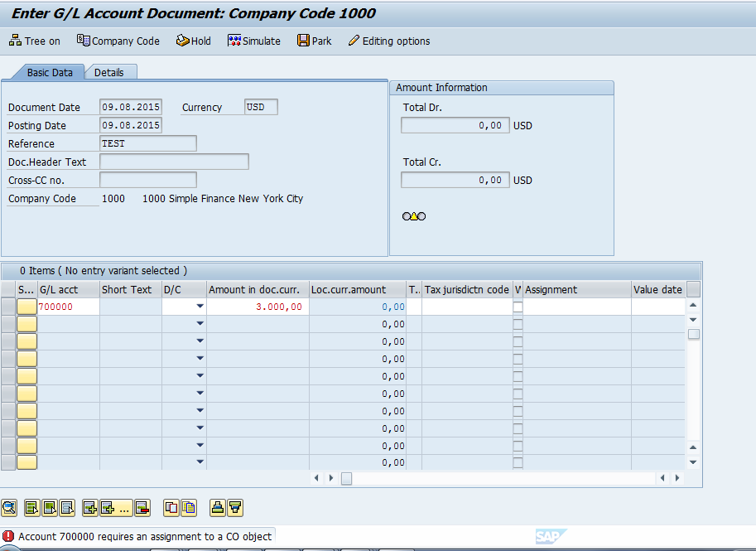Click the Select All rows icon
The image size is (756, 551).
pyautogui.click(x=31, y=508)
